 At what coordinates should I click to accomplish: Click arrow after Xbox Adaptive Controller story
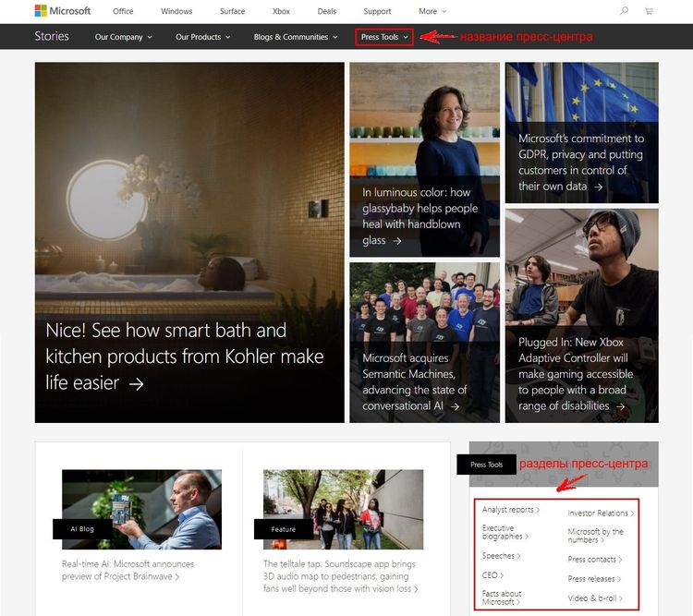[621, 406]
